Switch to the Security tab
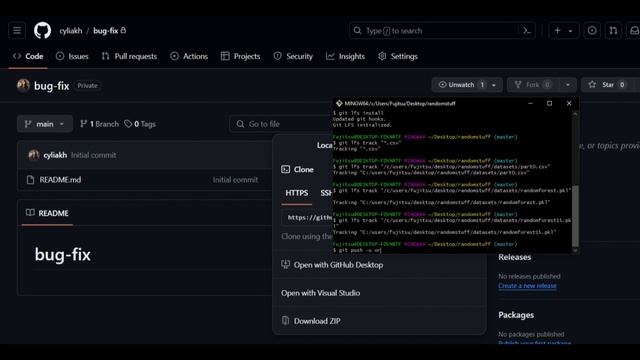Screen dimensions: 640x360 point(293,56)
